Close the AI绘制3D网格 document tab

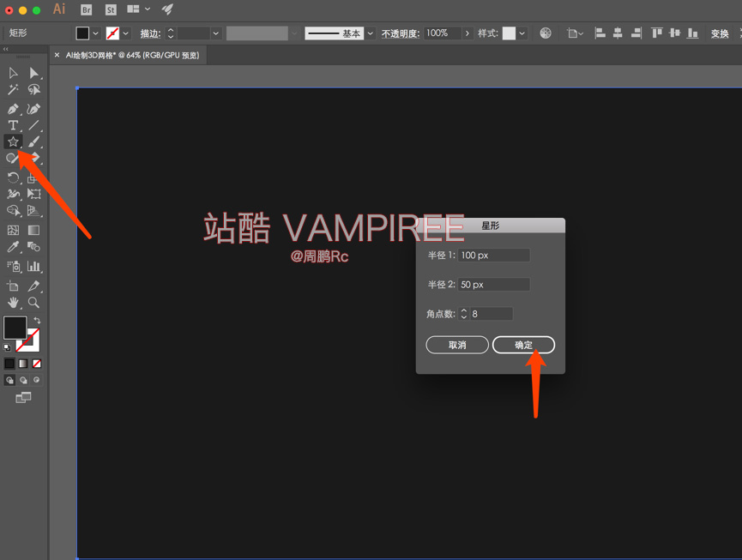[57, 56]
